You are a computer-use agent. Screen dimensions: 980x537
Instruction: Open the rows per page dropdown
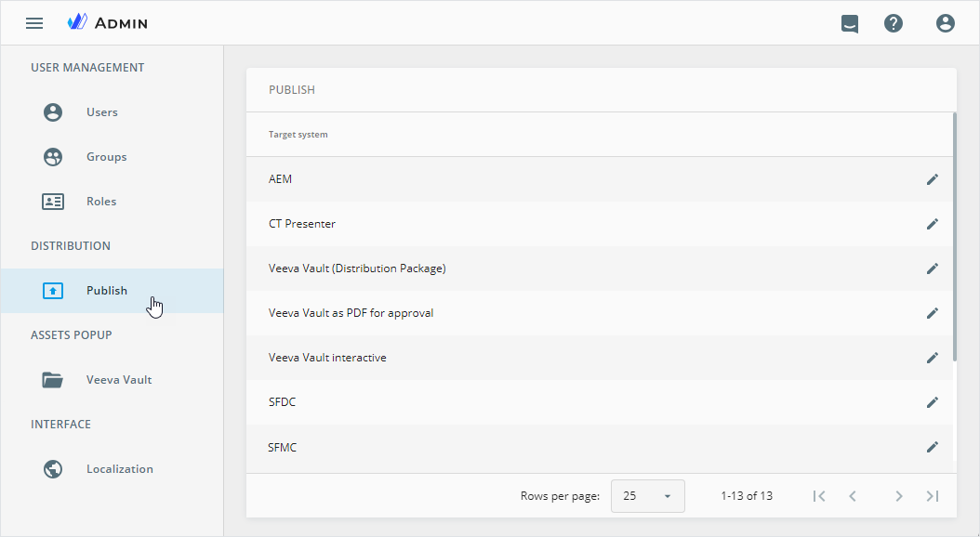(x=647, y=496)
